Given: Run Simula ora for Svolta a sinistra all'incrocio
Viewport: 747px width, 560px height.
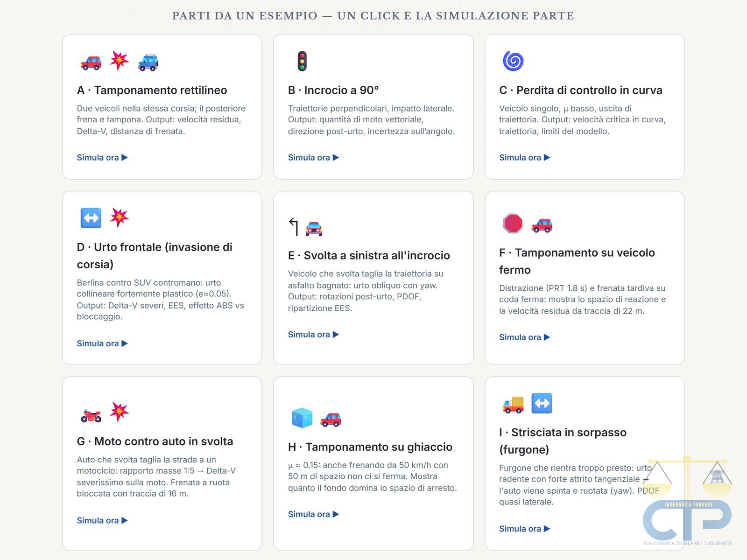Looking at the screenshot, I should 313,335.
